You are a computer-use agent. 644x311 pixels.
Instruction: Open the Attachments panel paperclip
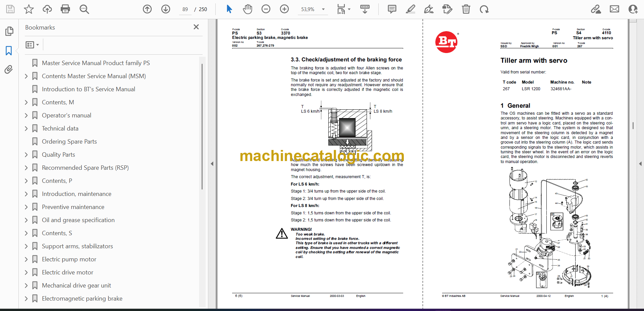pyautogui.click(x=9, y=69)
